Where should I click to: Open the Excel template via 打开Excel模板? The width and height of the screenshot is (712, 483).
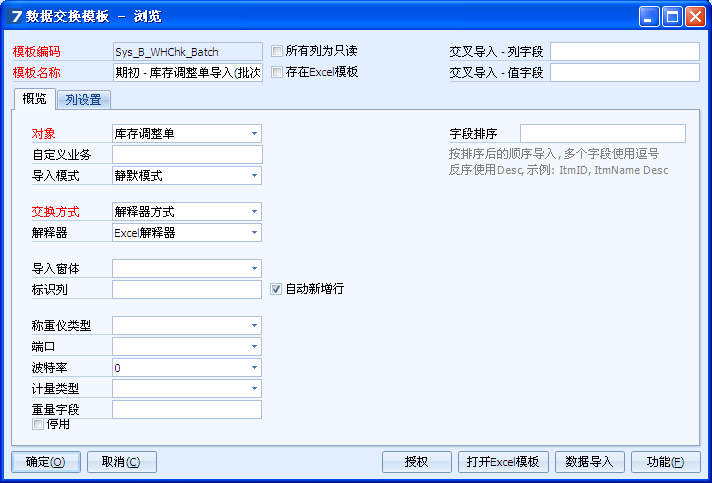[x=503, y=462]
